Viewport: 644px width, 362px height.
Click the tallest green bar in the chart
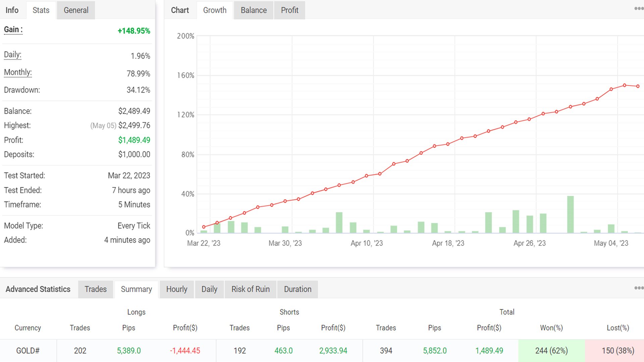[570, 215]
